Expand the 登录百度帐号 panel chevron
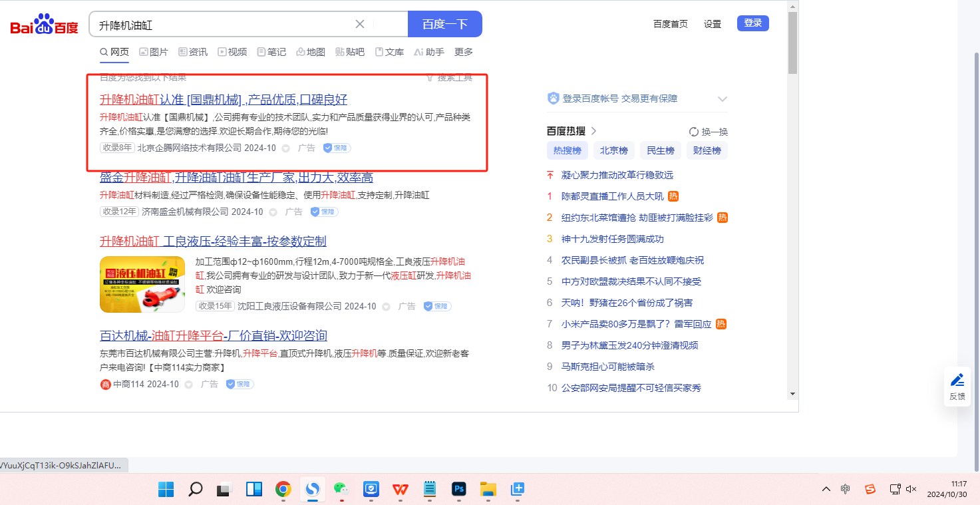This screenshot has width=980, height=505. tap(723, 99)
